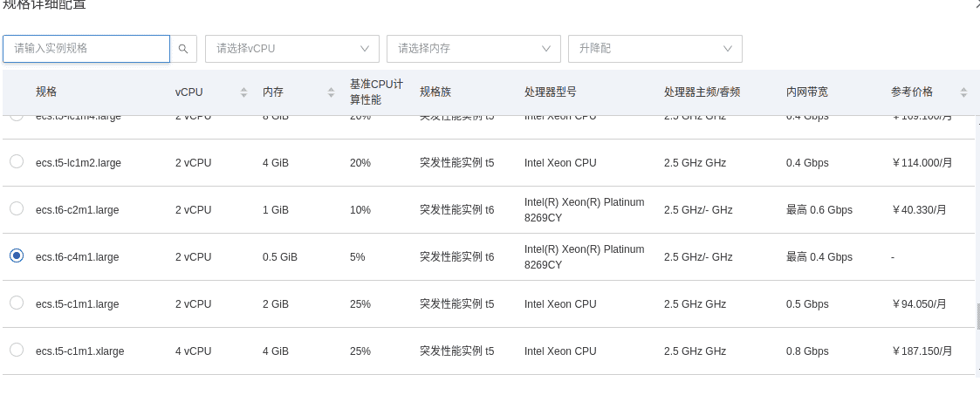Viewport: 980px width, 395px height.
Task: Click the 规格 column header
Action: (x=46, y=92)
